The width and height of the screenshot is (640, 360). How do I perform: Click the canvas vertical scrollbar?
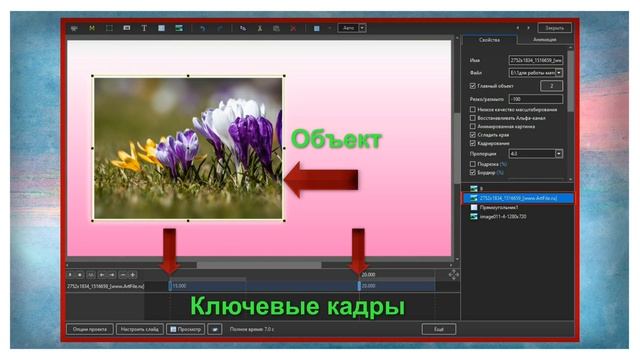(457, 149)
